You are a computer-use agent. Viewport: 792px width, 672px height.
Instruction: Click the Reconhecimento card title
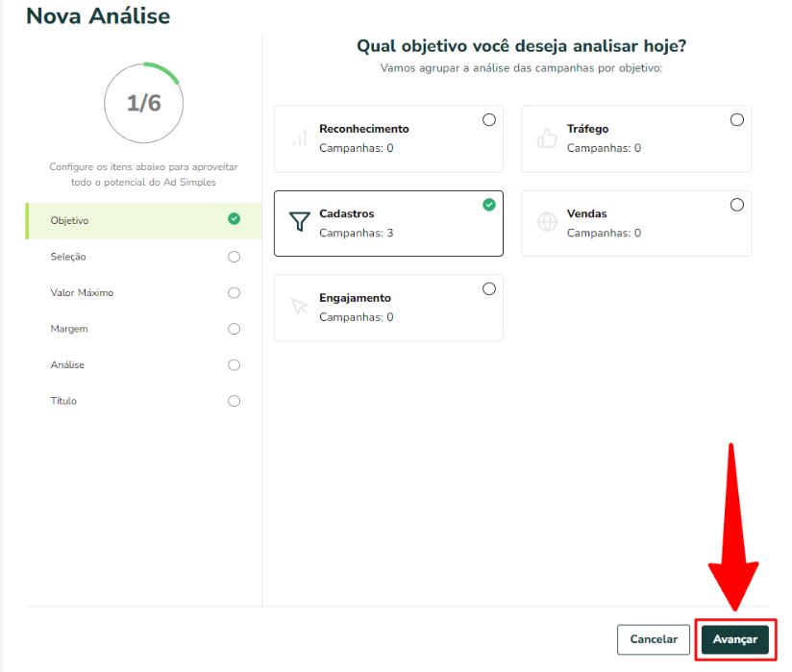click(x=363, y=129)
